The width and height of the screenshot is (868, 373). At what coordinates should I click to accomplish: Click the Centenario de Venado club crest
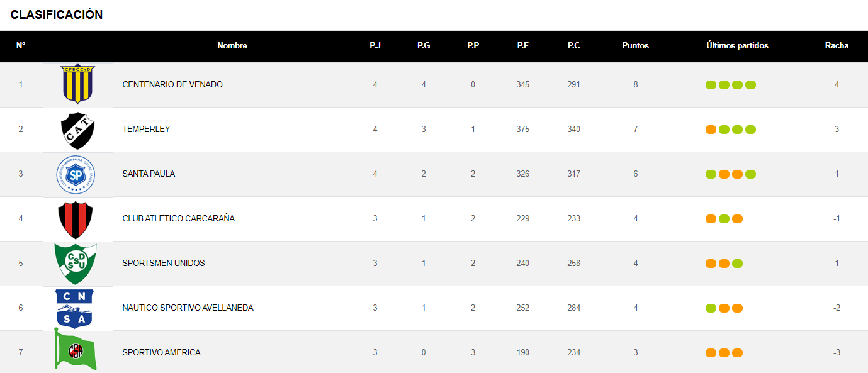click(78, 84)
